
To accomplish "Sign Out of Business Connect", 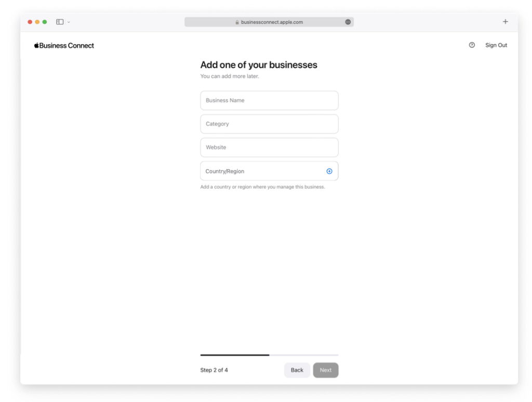I will tap(496, 45).
